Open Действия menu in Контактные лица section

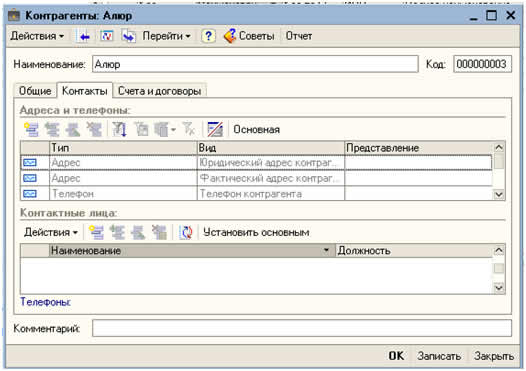pos(51,232)
